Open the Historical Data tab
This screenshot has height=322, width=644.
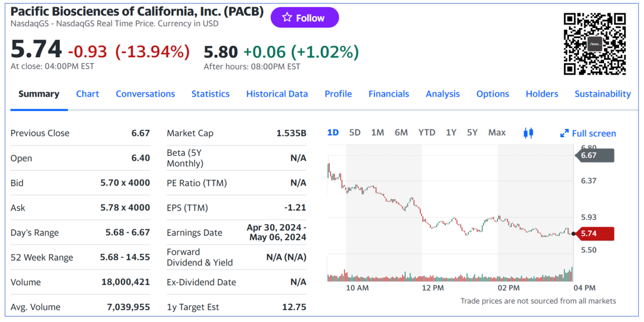[x=277, y=94]
